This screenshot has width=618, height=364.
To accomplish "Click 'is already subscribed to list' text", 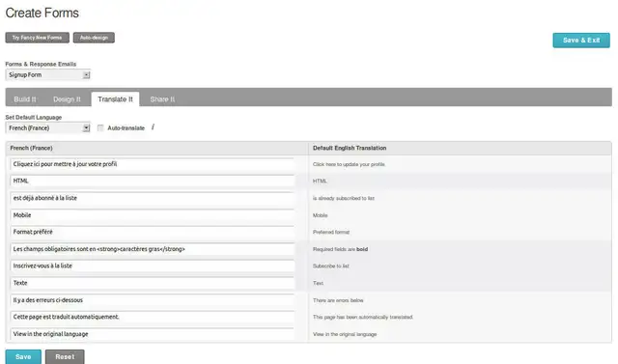I will [x=344, y=198].
